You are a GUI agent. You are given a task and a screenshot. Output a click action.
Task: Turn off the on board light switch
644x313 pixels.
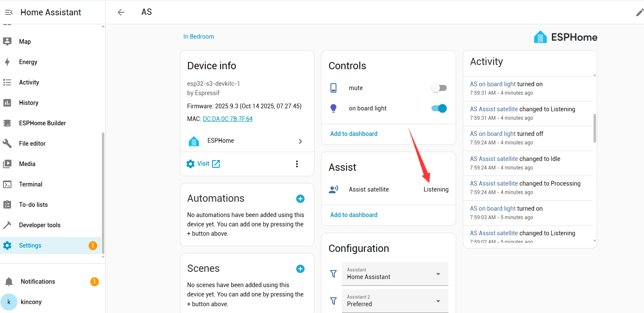439,108
